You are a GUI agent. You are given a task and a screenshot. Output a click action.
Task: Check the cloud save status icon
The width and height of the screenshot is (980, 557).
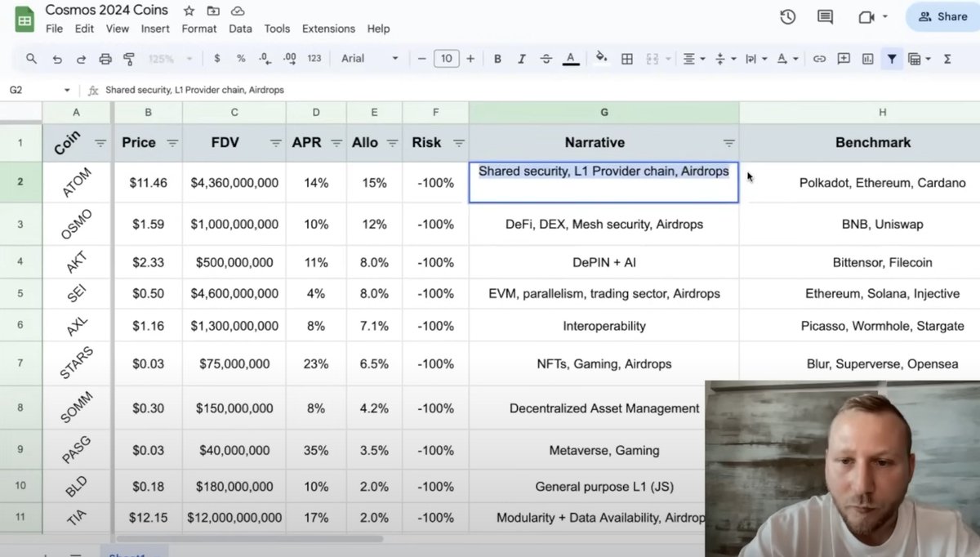click(238, 11)
